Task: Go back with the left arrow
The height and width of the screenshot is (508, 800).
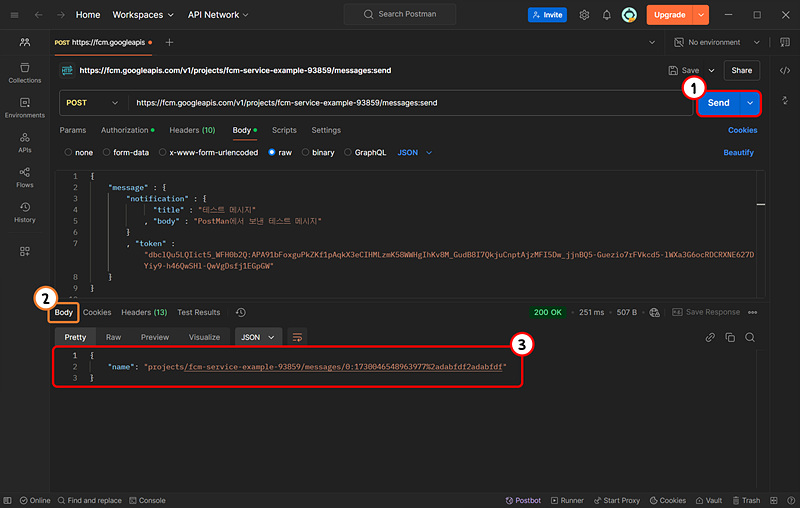Action: click(x=38, y=15)
